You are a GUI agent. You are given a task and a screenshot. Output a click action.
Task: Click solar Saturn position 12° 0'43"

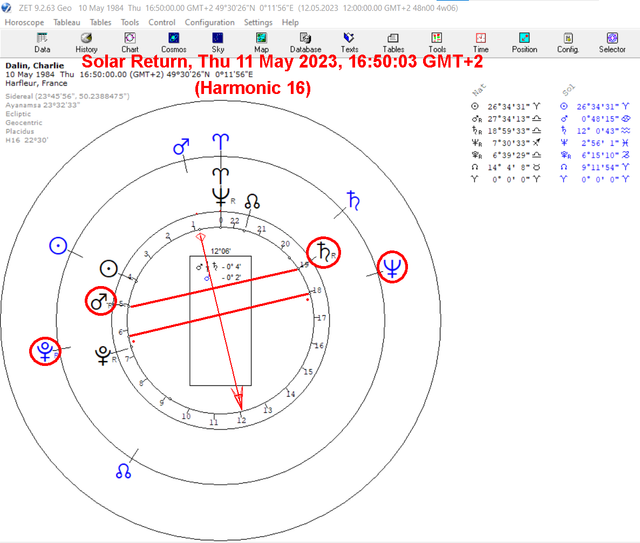[598, 131]
